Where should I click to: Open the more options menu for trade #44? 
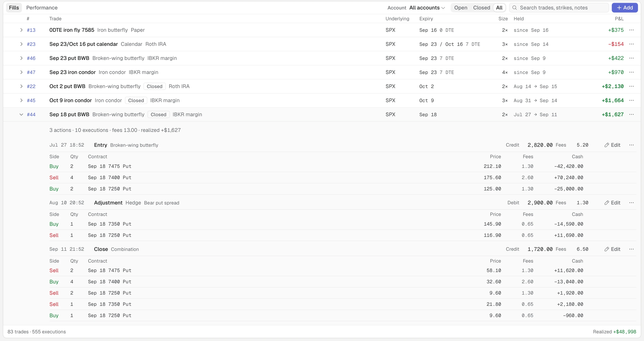[631, 114]
